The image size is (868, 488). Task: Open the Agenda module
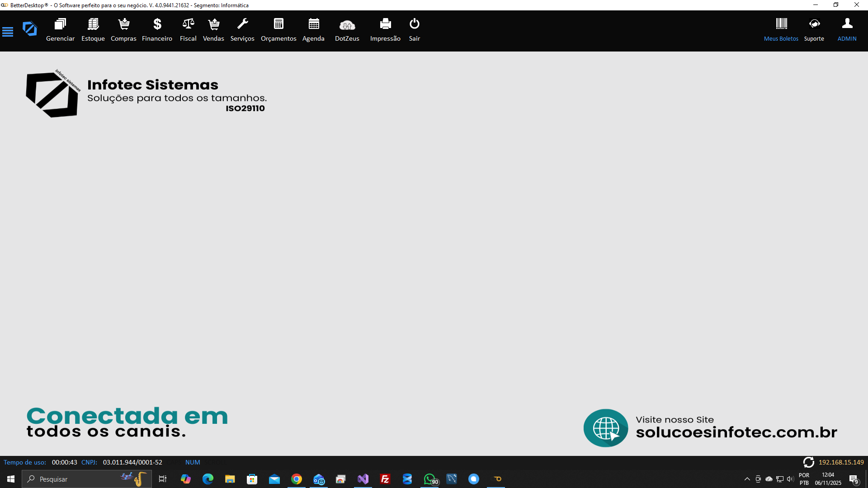(313, 29)
